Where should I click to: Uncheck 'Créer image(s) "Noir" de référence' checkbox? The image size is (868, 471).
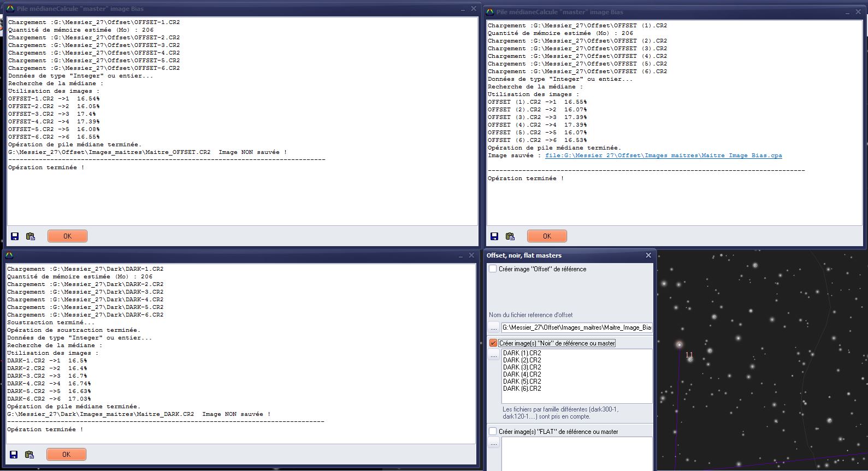point(493,343)
